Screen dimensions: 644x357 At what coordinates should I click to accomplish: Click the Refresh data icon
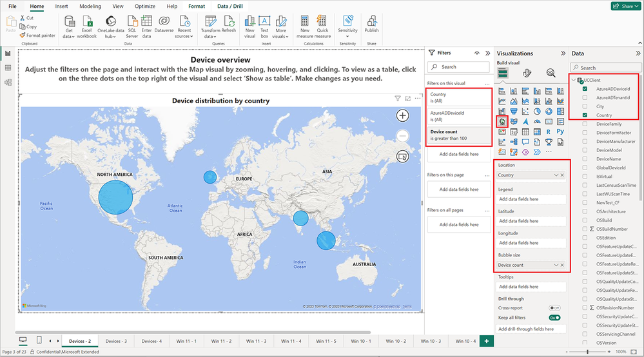coord(229,23)
